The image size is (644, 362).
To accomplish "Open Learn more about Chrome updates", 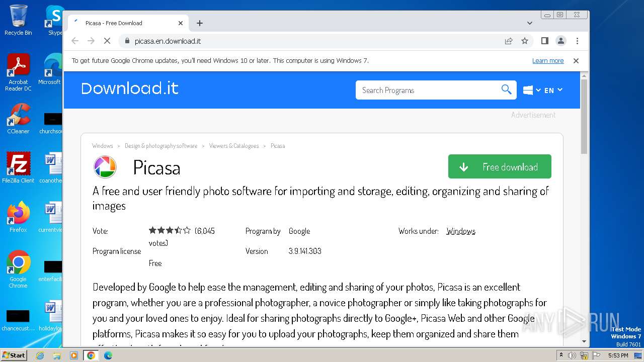I will click(x=548, y=61).
